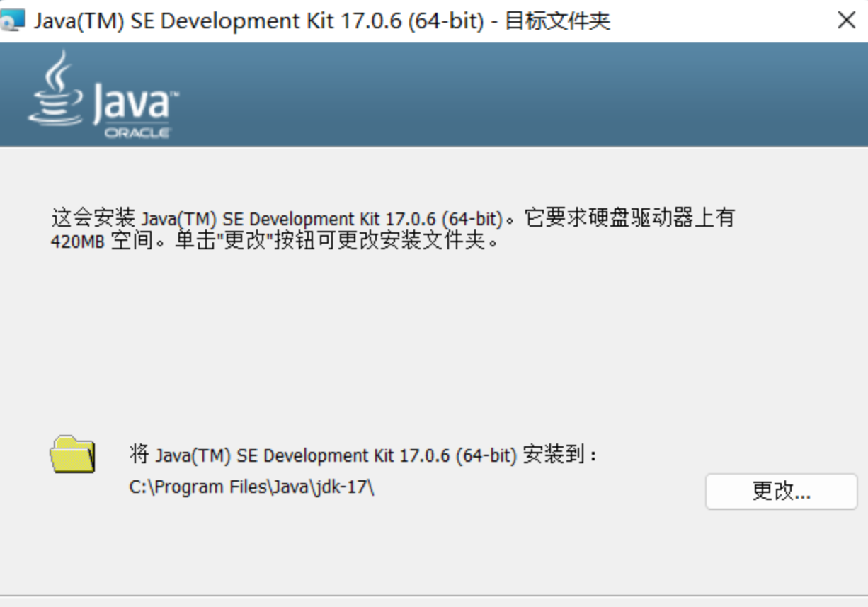Click the yellow destination folder icon

click(72, 455)
